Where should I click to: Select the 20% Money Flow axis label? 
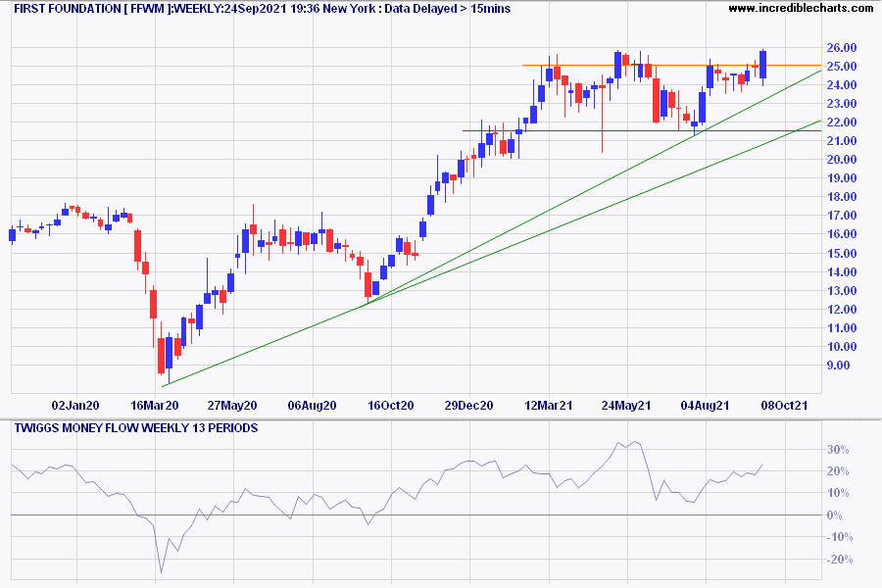pyautogui.click(x=838, y=471)
